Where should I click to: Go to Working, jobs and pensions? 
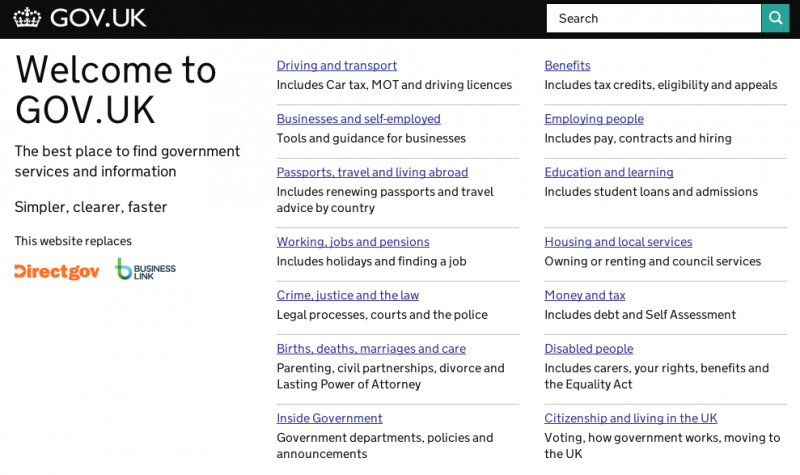tap(353, 241)
